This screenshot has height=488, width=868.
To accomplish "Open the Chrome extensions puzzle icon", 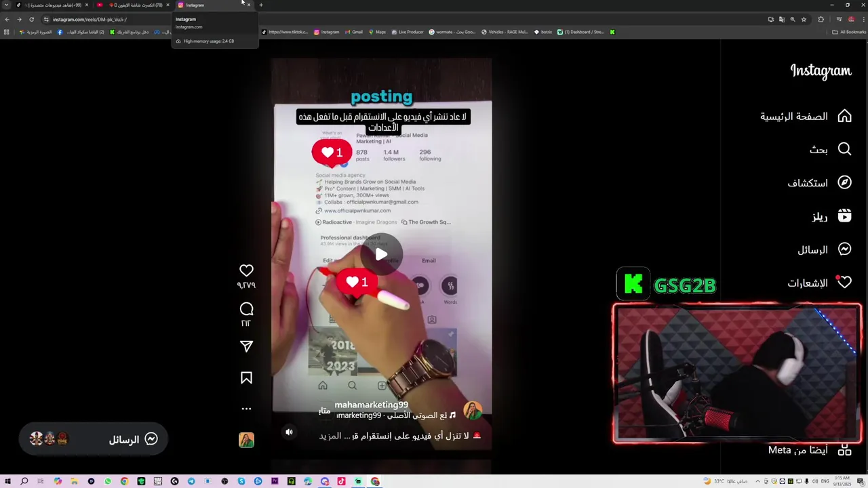I will tap(821, 19).
